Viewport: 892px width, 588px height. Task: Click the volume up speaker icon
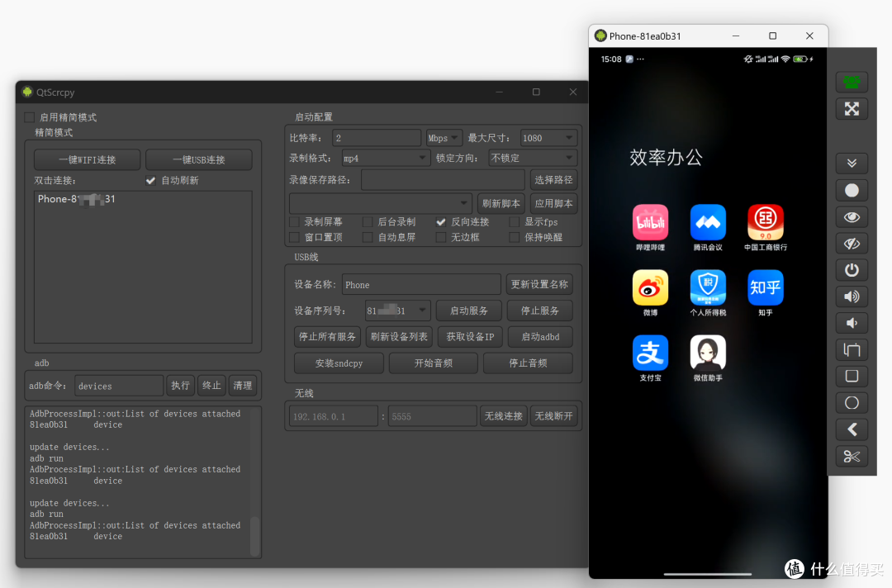tap(852, 296)
